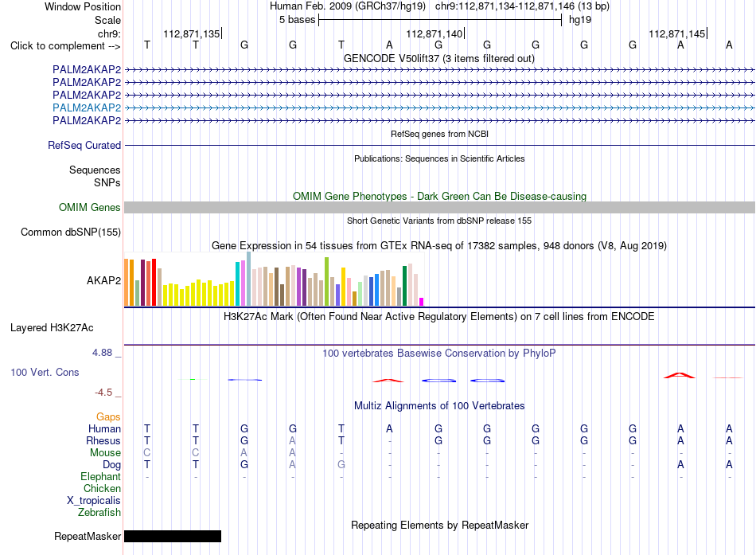Click the hg19 label beside the scale bar
This screenshot has height=555, width=756.
coord(580,20)
